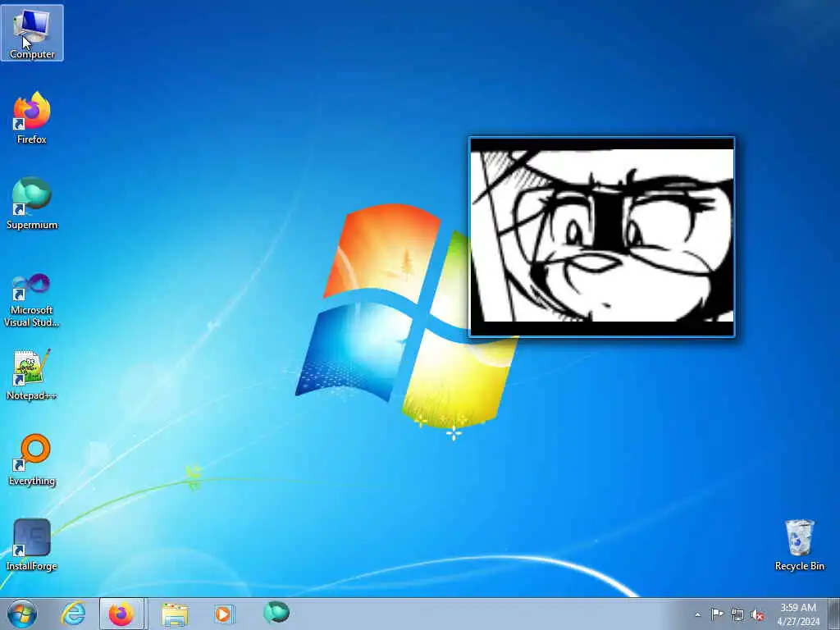
Task: Open the Action Center flag icon
Action: 717,614
